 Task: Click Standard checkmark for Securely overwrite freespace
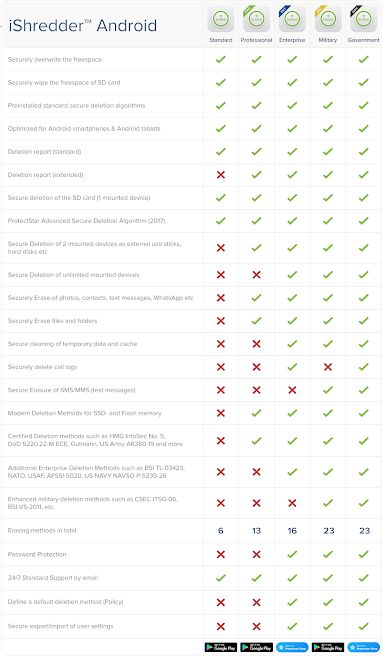(x=221, y=59)
